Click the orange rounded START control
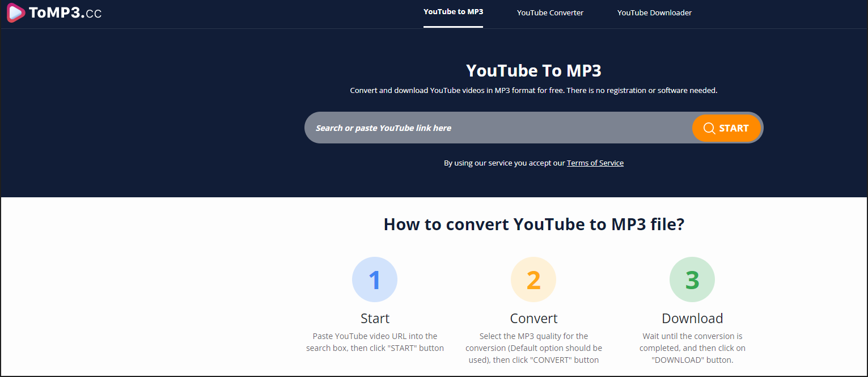The height and width of the screenshot is (377, 868). (x=727, y=128)
